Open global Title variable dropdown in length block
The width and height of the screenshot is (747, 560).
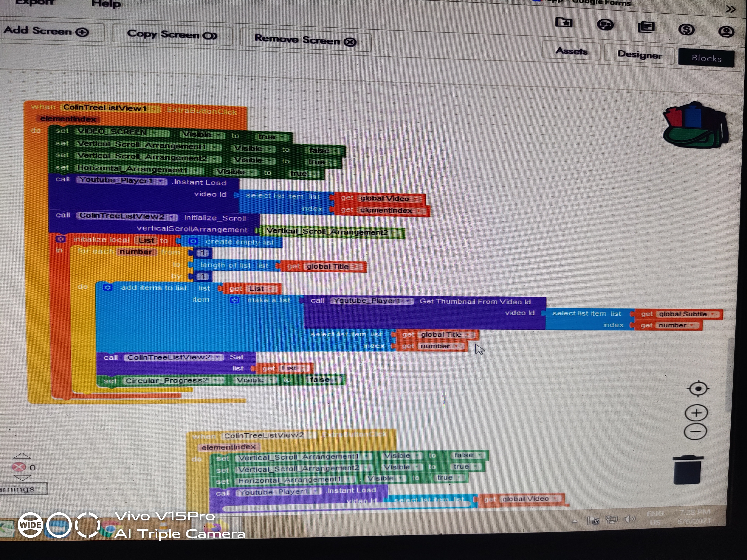[355, 267]
